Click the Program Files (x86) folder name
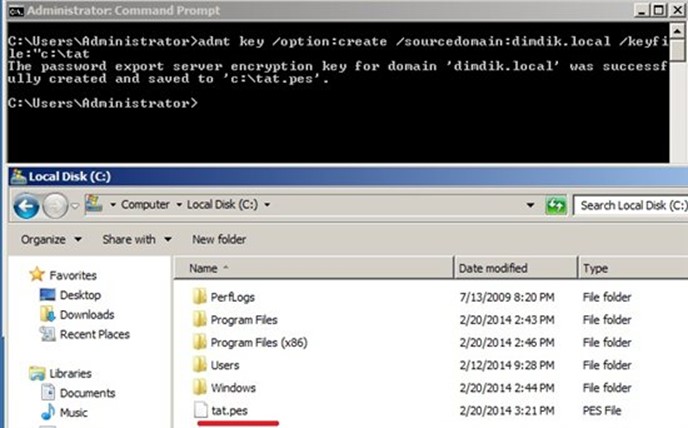The image size is (688, 428). coord(259,343)
